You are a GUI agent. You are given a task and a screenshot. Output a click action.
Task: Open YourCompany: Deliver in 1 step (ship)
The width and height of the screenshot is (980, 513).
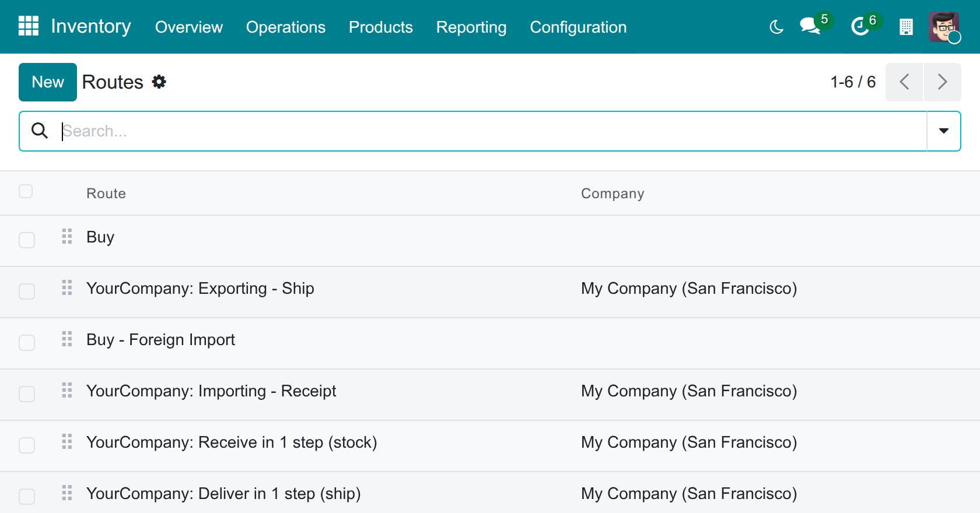pos(223,493)
